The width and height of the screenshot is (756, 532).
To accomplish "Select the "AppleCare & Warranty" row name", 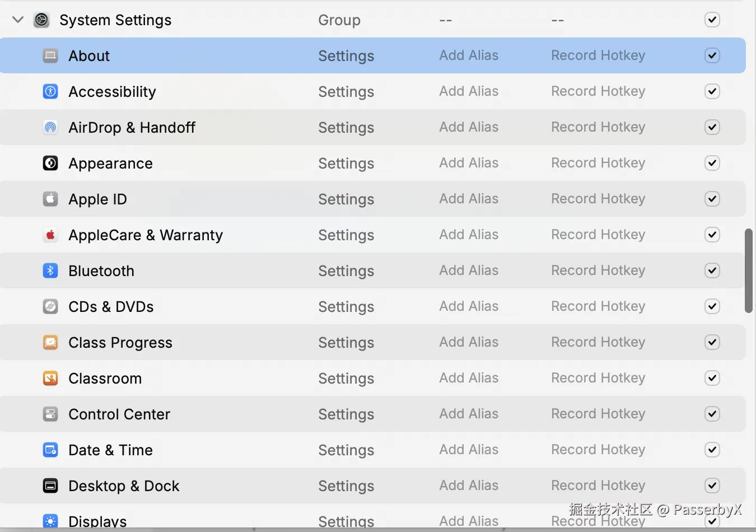I will click(x=146, y=235).
